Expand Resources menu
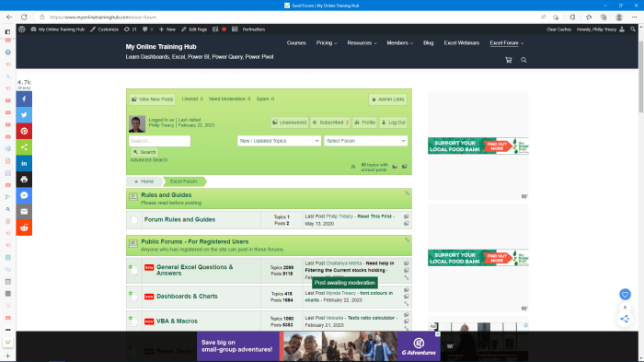Screen dimensions: 644x362 362,42
